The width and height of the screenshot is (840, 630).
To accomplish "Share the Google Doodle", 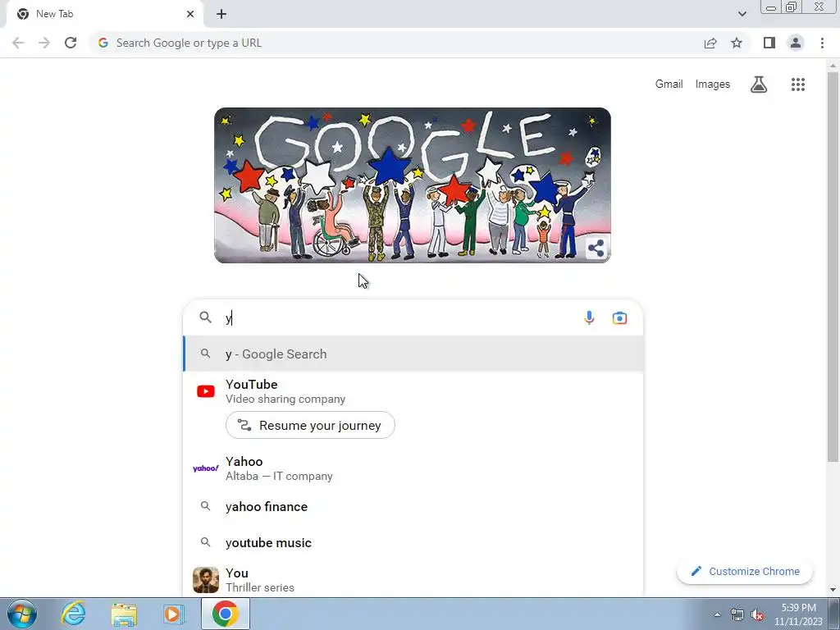I will (596, 248).
